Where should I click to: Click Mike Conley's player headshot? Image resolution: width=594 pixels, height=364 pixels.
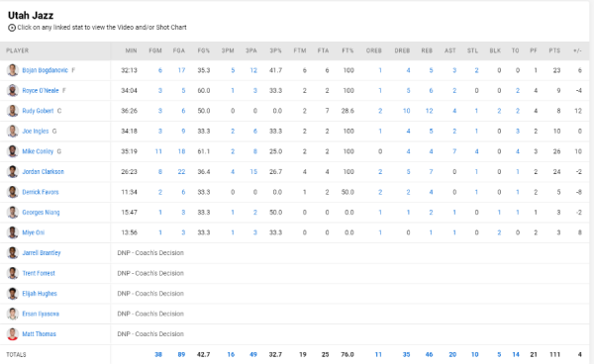pos(13,151)
